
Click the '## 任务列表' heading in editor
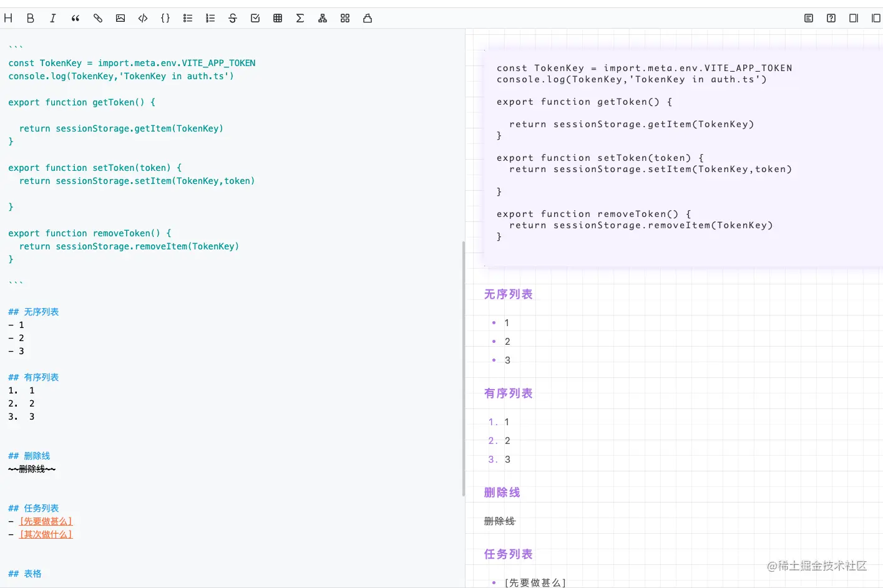pos(34,508)
